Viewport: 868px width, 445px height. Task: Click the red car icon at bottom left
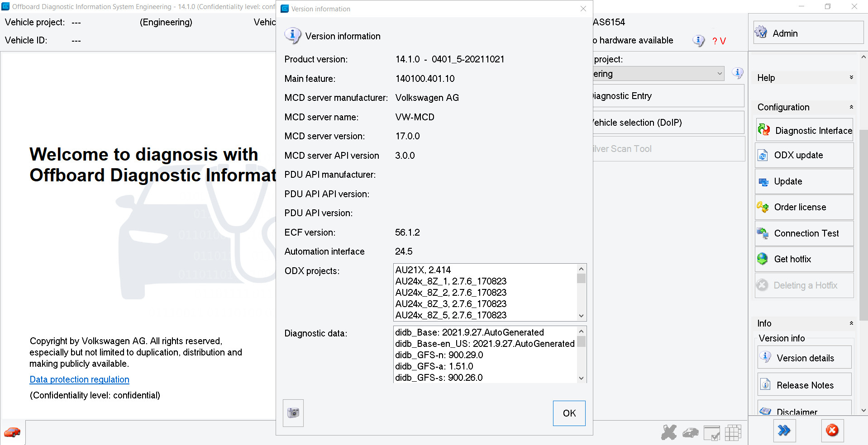click(12, 432)
